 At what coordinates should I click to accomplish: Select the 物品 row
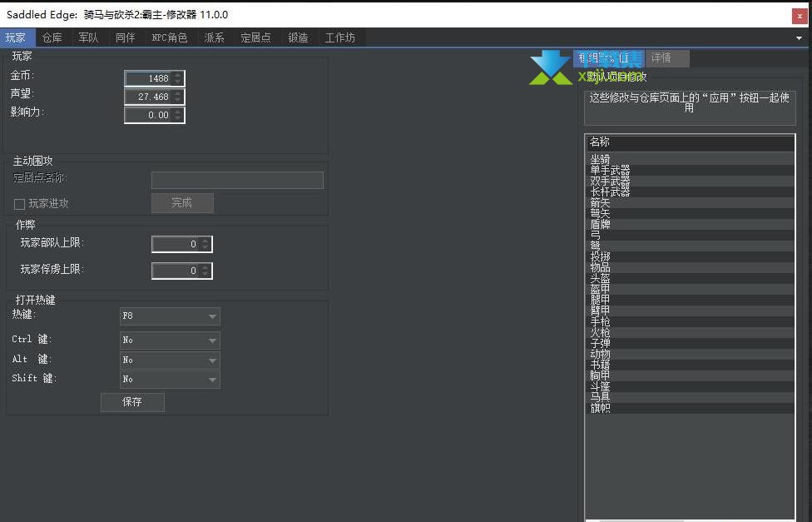tap(691, 267)
